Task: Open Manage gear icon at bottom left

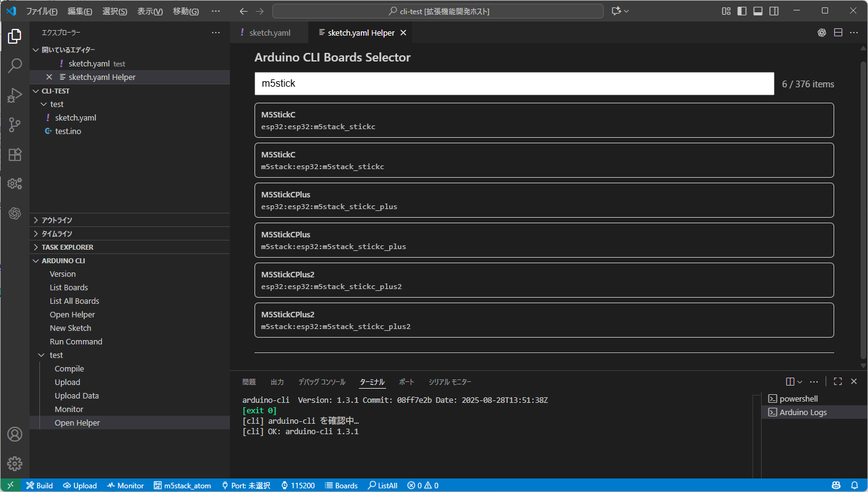Action: (15, 464)
